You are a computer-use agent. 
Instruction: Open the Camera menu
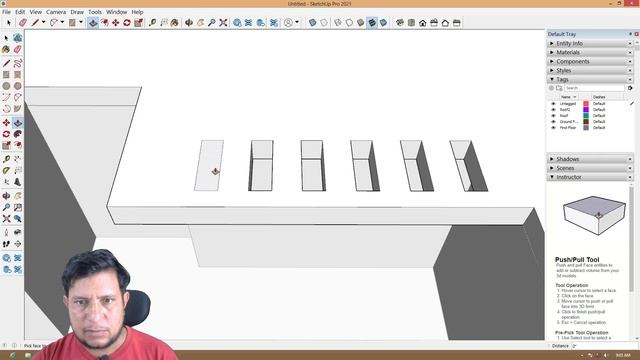(x=56, y=12)
